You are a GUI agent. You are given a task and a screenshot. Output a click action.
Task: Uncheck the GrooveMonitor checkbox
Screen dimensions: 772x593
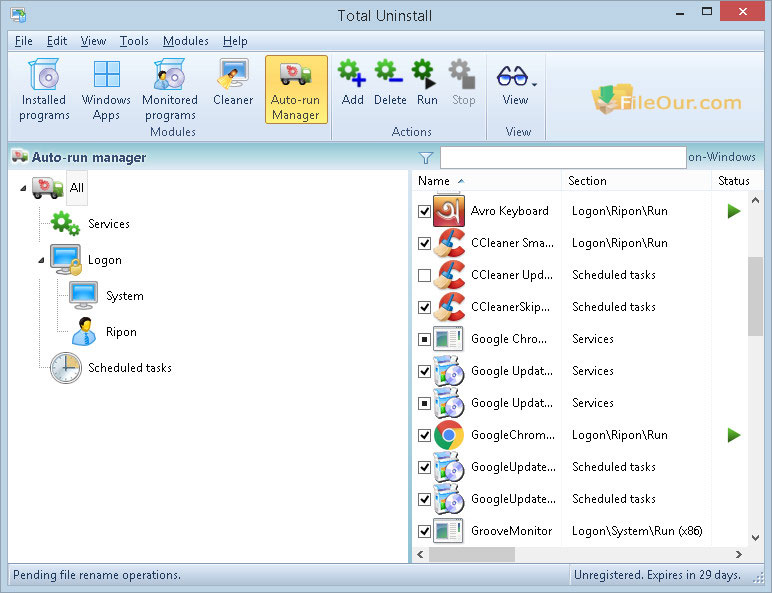pos(424,531)
